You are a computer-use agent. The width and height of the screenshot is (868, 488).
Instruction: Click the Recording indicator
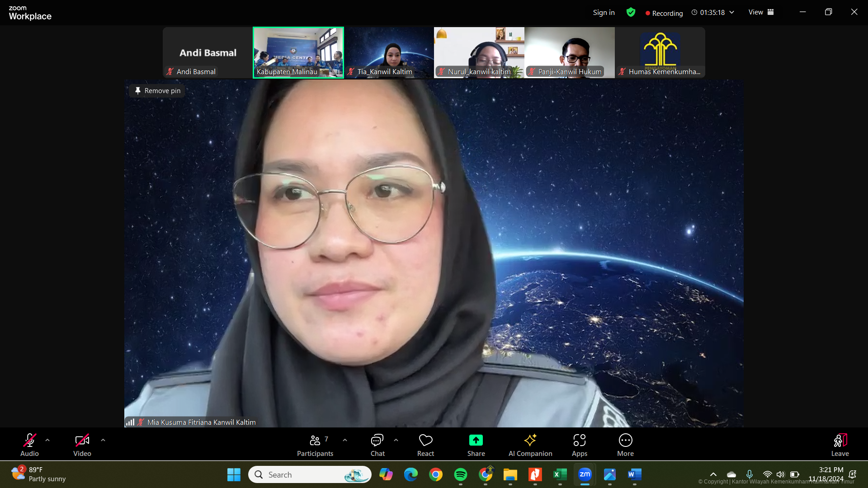click(x=664, y=13)
